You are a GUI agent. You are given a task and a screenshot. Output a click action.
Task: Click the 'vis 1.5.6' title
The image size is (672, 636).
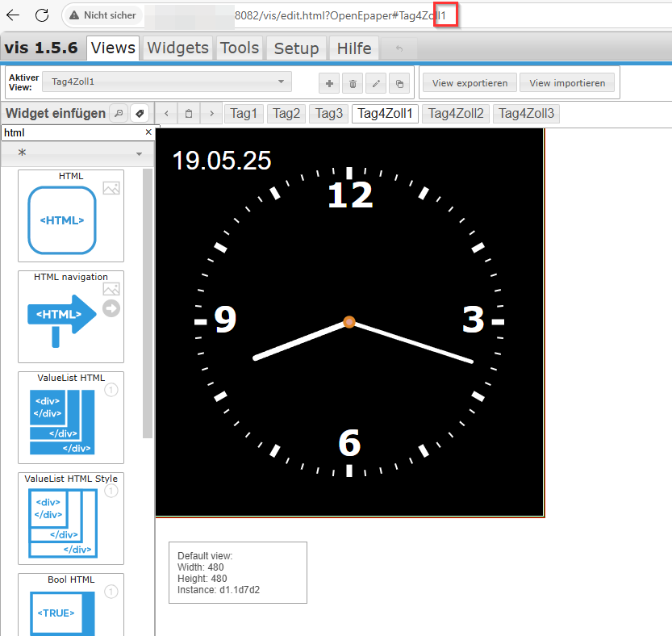pos(41,48)
